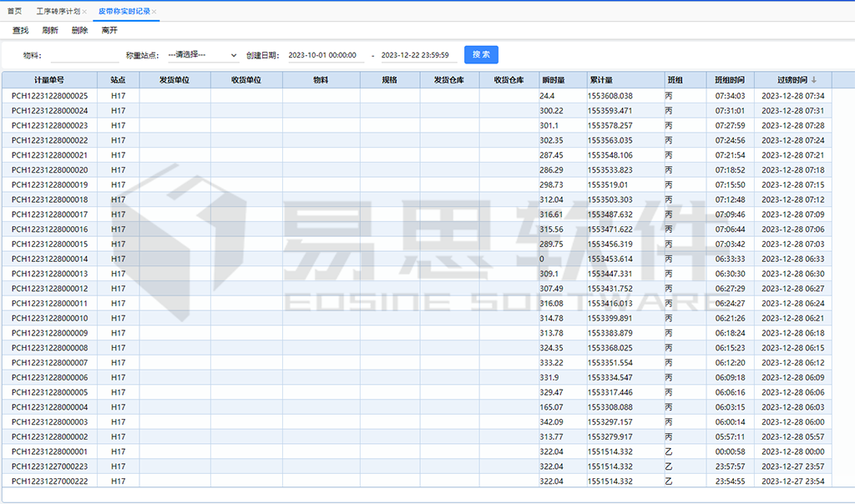Switch to the 首页 tab
This screenshot has width=855, height=504.
point(13,11)
